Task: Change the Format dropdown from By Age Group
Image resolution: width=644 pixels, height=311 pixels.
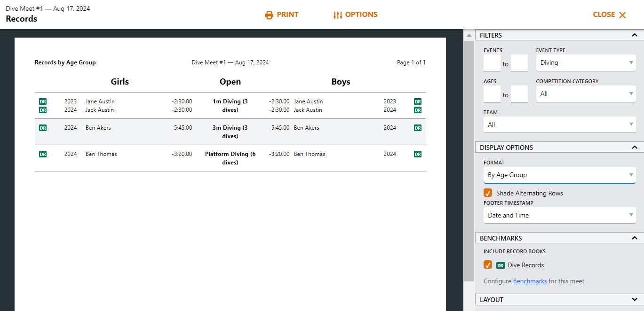Action: click(x=559, y=175)
